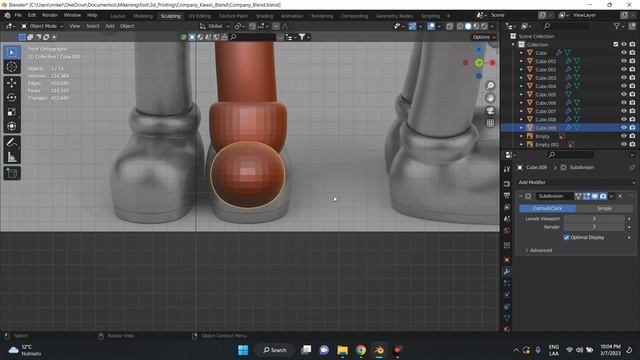Uncheck Optimal Display checkbox
640x360 pixels.
click(566, 237)
